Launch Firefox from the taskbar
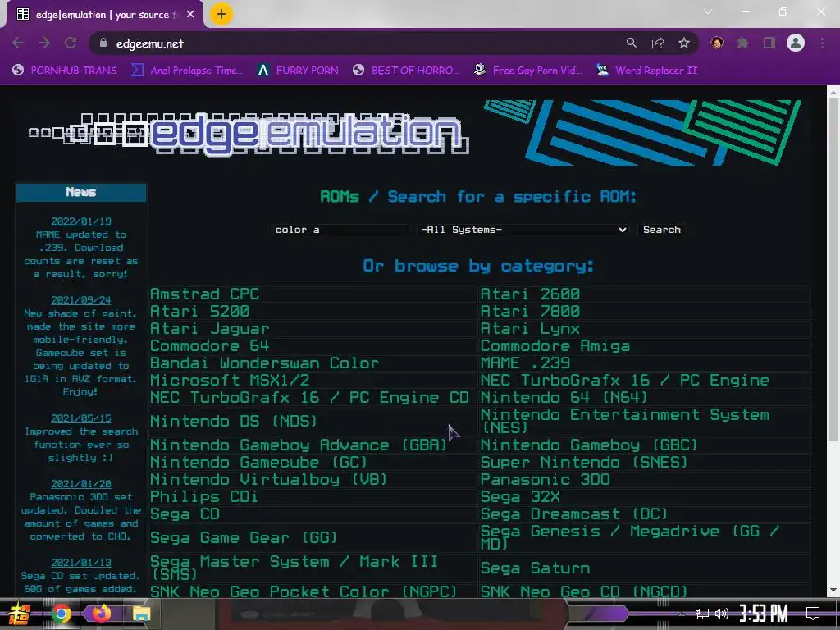Screen dimensions: 840x630 click(101, 614)
